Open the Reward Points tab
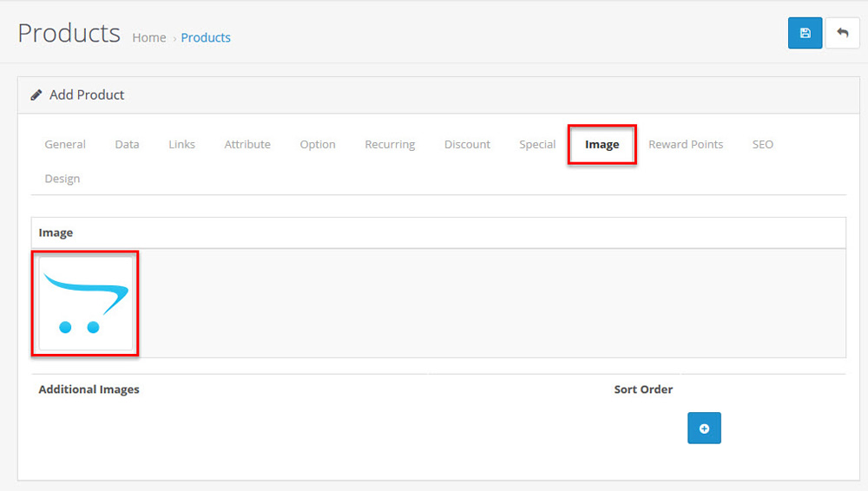 pyautogui.click(x=686, y=145)
